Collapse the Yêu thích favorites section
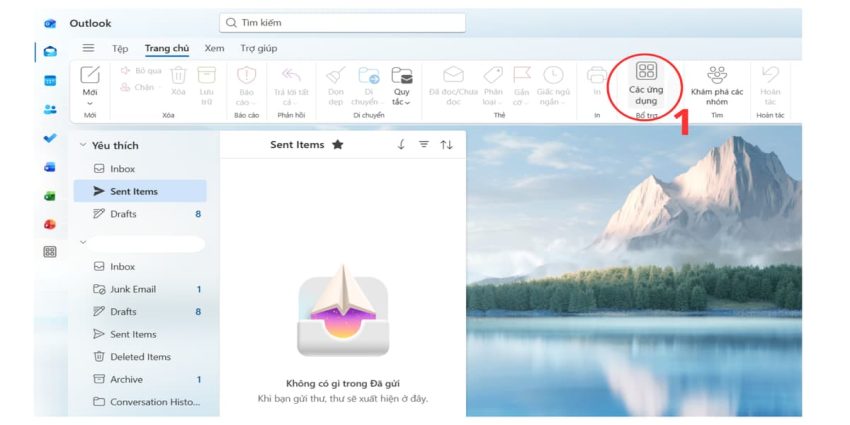Screen dimensions: 850x425 pyautogui.click(x=83, y=145)
